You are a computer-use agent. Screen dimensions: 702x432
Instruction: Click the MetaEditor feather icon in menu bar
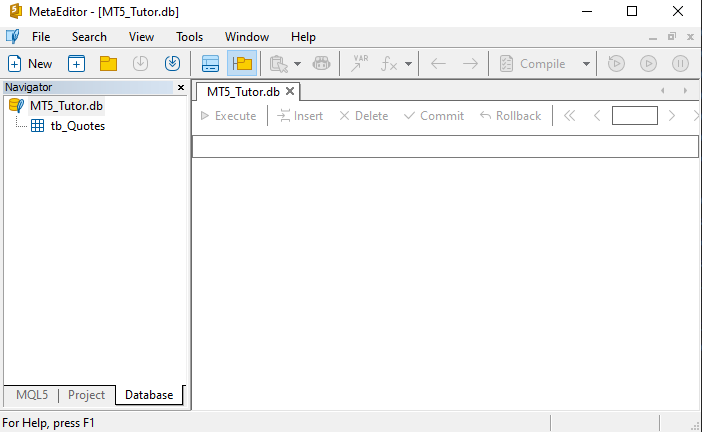pyautogui.click(x=13, y=36)
